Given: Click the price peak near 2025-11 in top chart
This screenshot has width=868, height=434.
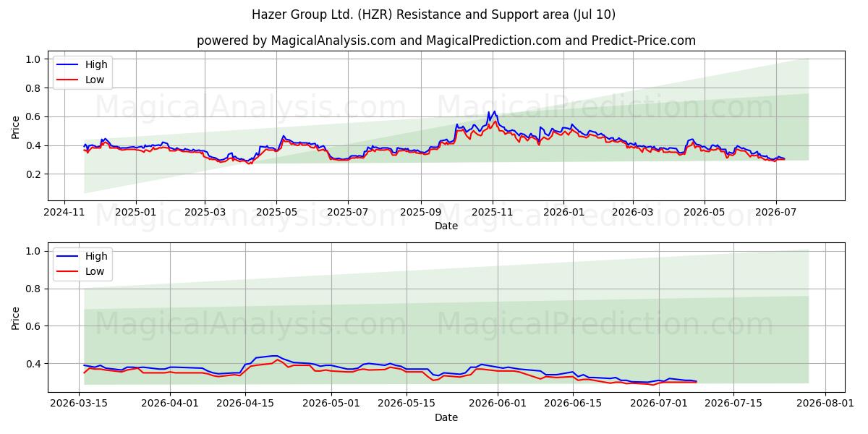Looking at the screenshot, I should 494,112.
